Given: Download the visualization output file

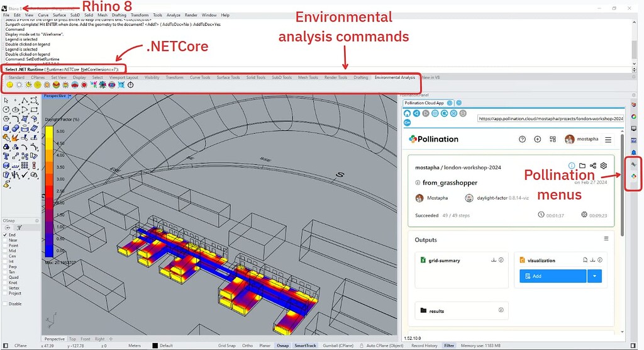Looking at the screenshot, I should [x=592, y=260].
